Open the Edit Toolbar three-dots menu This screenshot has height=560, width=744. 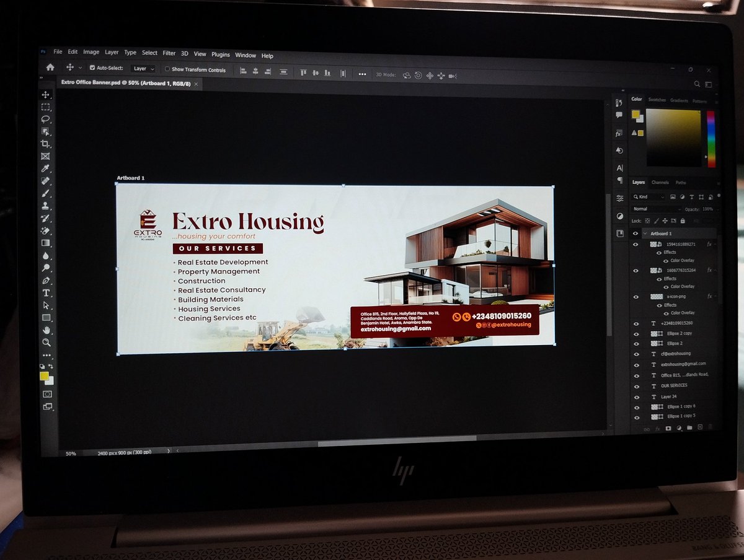coord(46,356)
